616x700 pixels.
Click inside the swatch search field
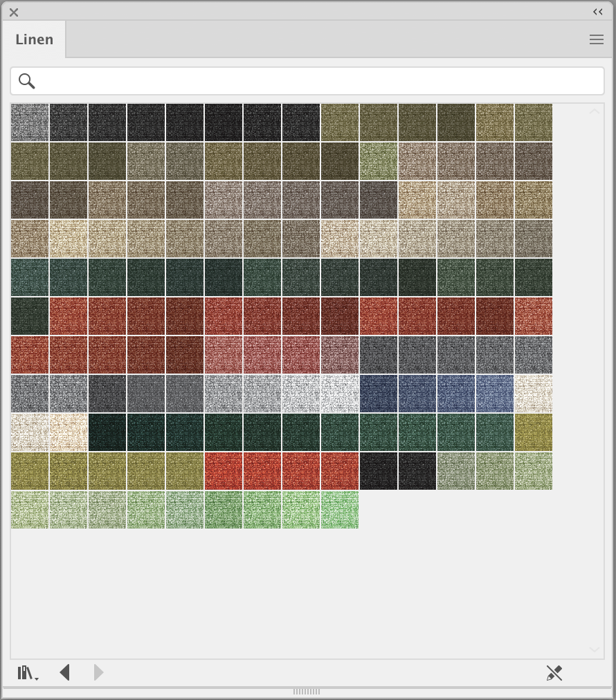coord(318,81)
